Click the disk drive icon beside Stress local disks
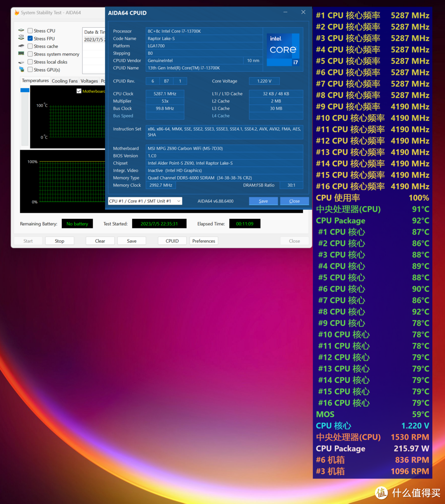The image size is (445, 504). [21, 62]
